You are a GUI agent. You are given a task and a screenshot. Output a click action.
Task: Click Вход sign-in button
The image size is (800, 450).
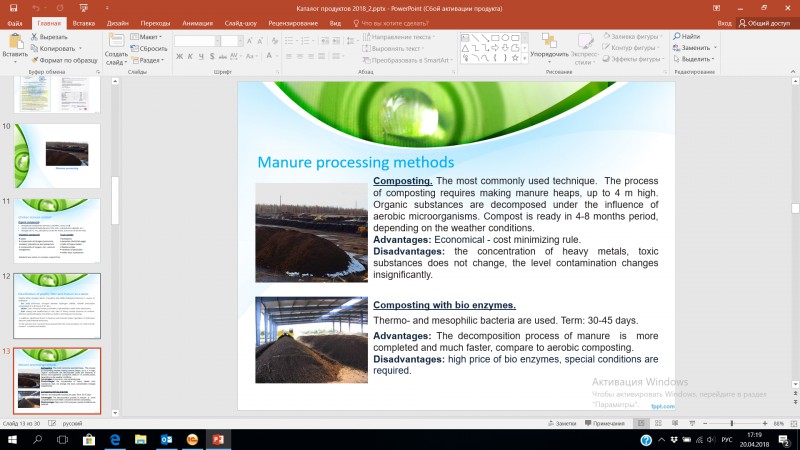(724, 23)
